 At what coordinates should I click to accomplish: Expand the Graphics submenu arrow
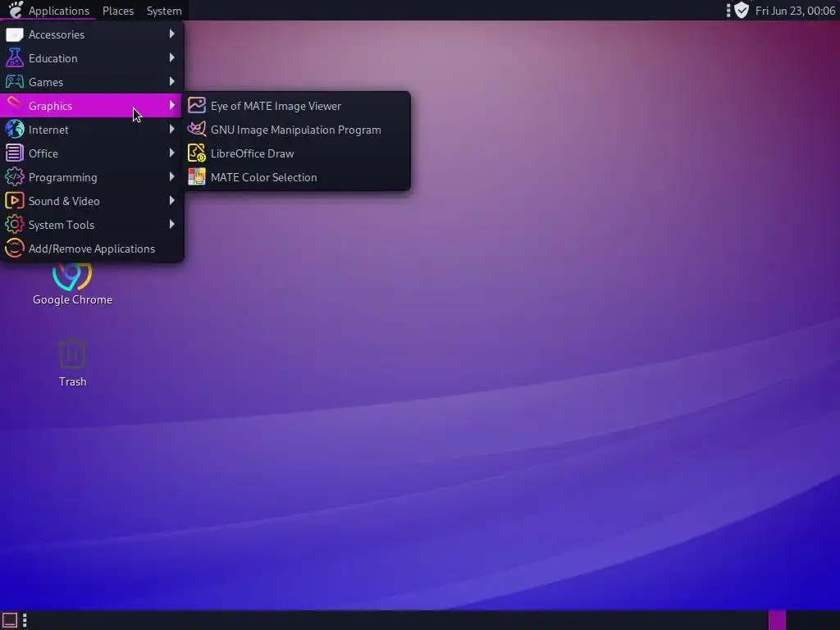click(172, 106)
